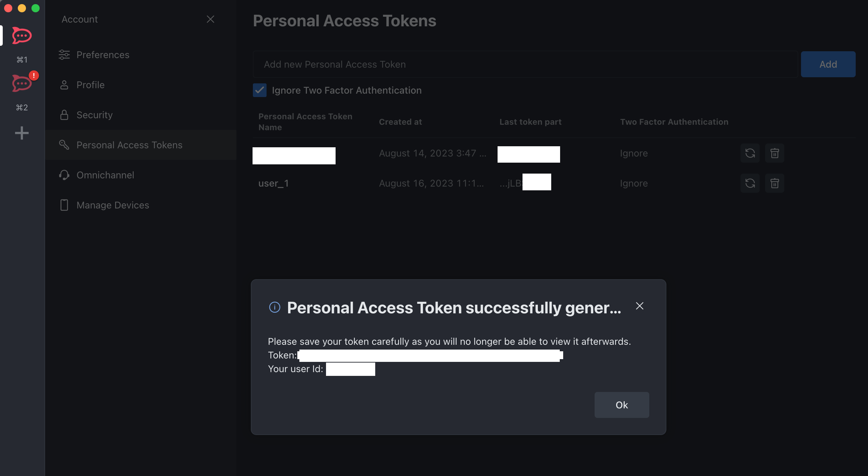Delete the August 14 token
This screenshot has width=868, height=476.
coord(775,153)
